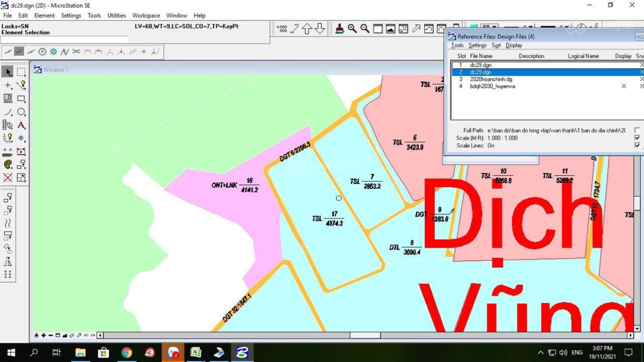The width and height of the screenshot is (644, 362).
Task: Enable the Snap to Center circle icon
Action: click(x=42, y=52)
